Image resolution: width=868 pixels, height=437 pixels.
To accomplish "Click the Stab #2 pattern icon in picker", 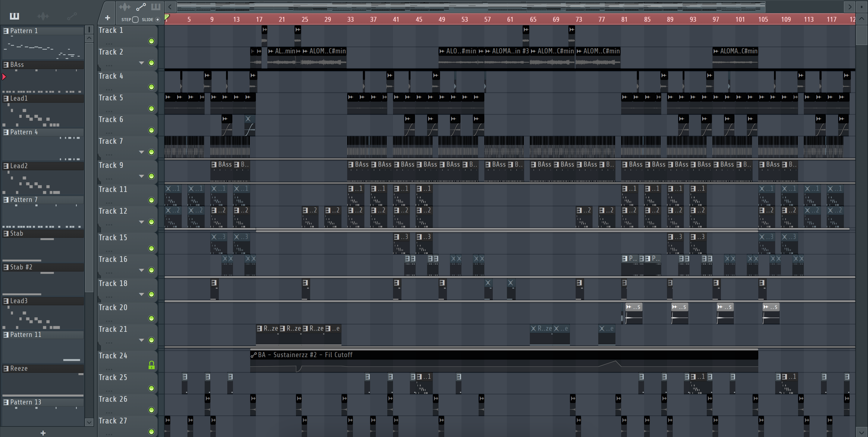I will (6, 267).
